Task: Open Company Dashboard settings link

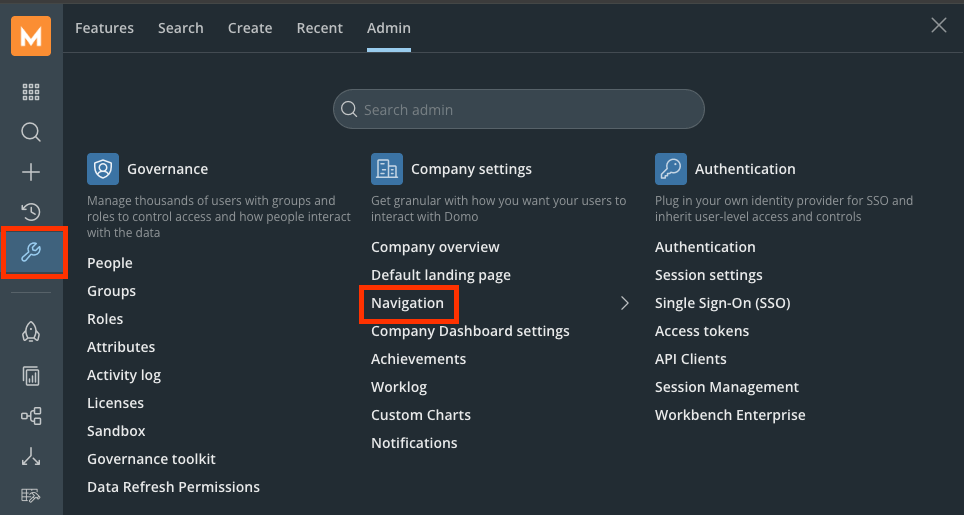Action: click(x=470, y=331)
